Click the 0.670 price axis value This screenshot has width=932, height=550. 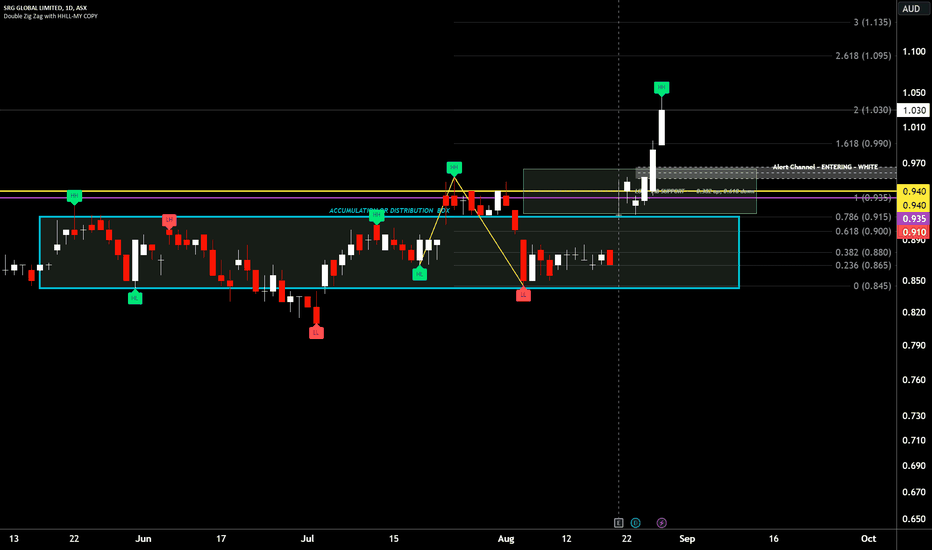[914, 492]
